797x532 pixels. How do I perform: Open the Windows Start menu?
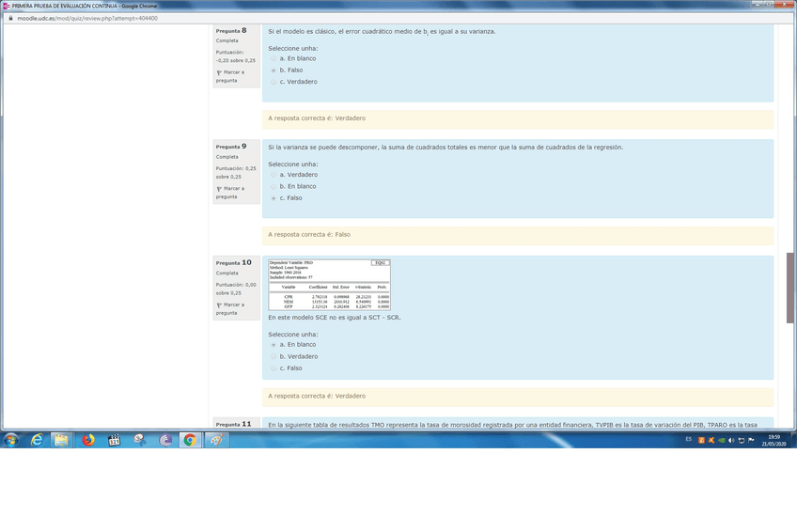click(x=11, y=440)
